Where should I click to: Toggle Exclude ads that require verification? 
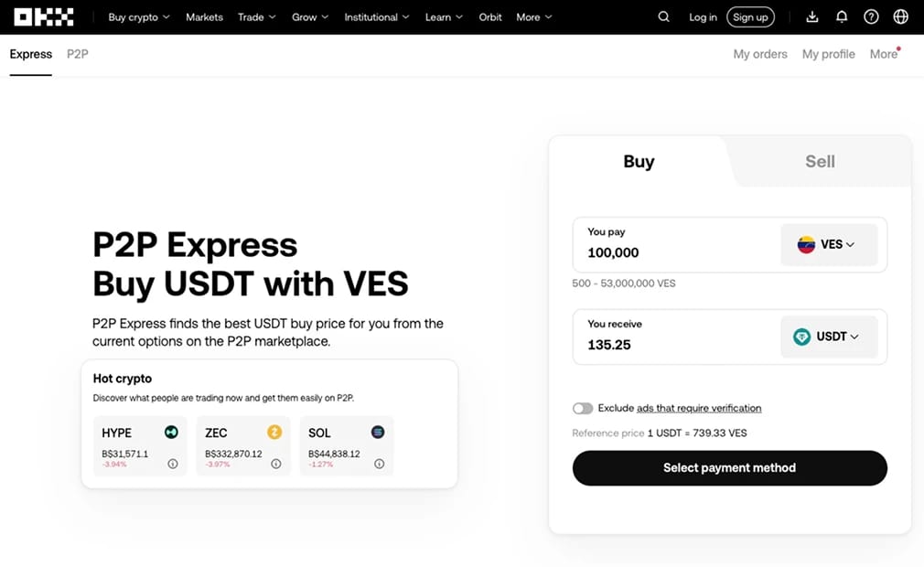[x=582, y=408]
